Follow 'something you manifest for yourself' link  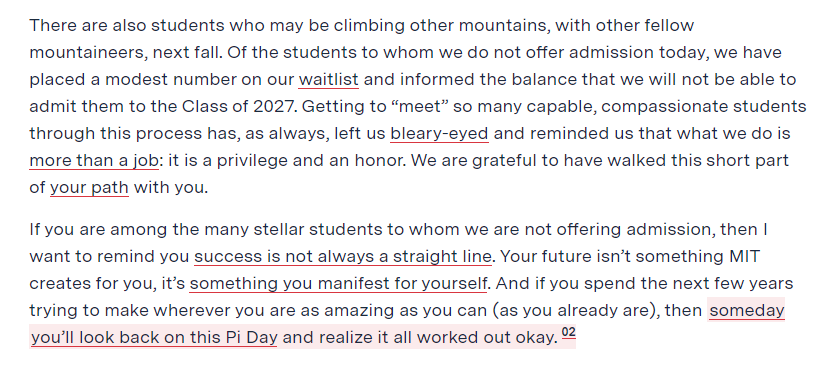click(x=338, y=284)
